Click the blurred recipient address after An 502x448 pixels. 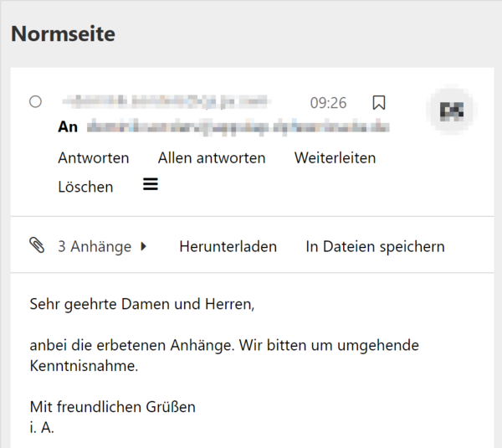pos(238,127)
